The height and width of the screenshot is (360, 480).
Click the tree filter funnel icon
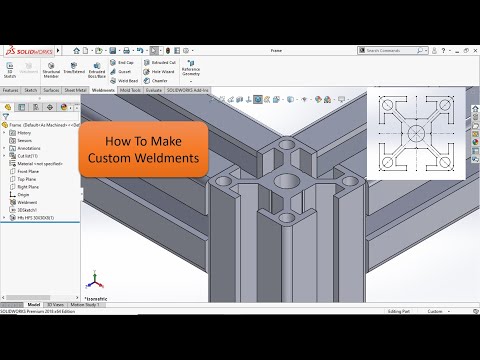point(6,116)
